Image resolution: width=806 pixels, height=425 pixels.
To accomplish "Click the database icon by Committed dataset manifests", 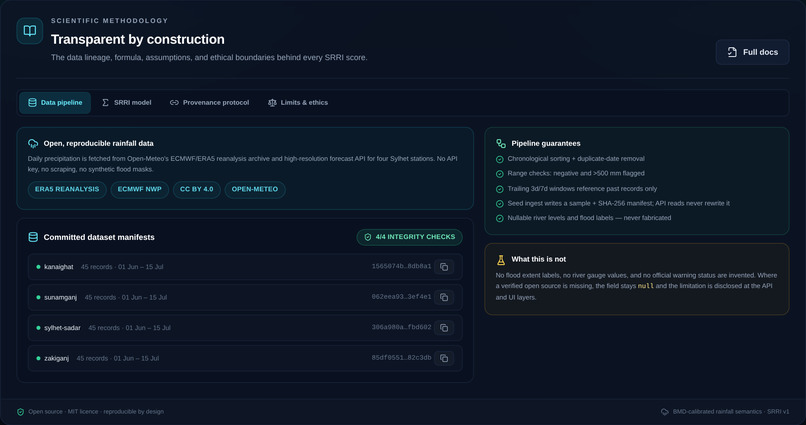I will (x=33, y=237).
